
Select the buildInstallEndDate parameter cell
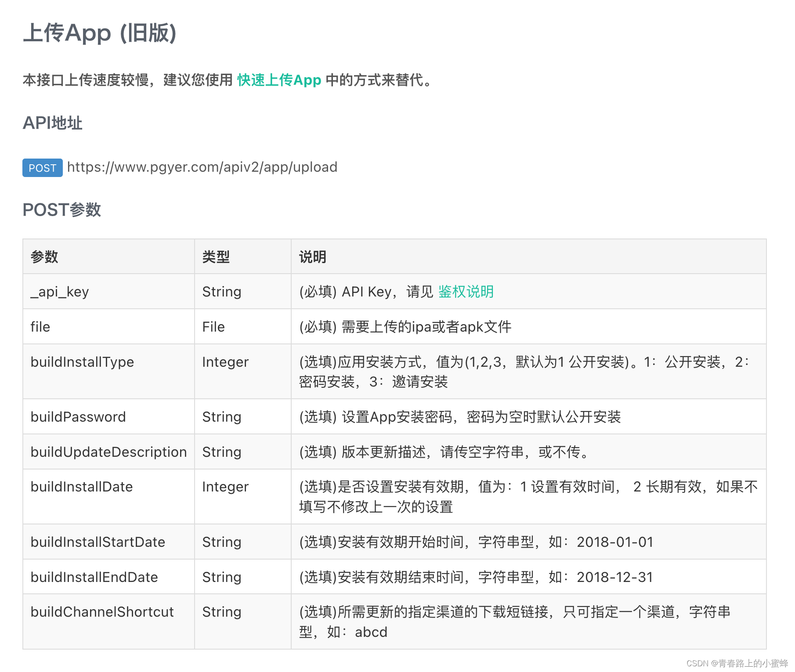click(x=108, y=577)
